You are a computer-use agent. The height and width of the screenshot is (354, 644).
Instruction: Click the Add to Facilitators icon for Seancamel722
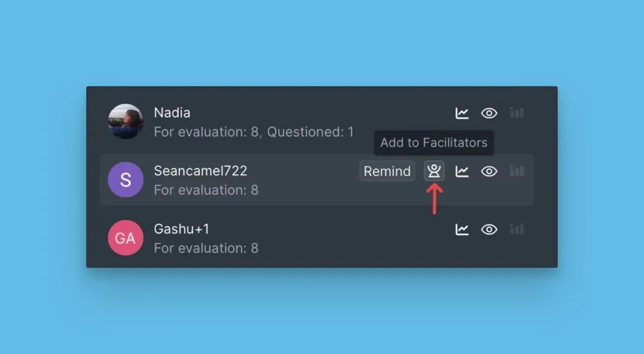pos(434,171)
